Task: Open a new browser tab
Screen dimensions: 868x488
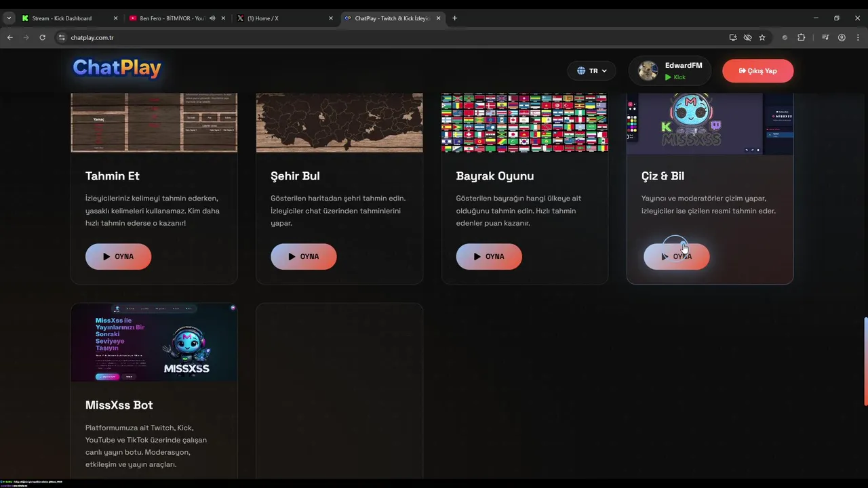Action: (454, 18)
